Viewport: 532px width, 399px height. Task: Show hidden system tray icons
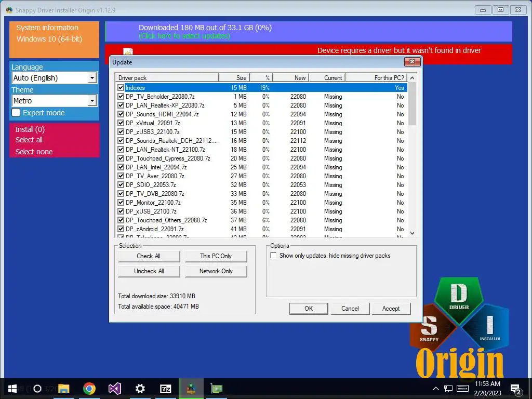436,389
